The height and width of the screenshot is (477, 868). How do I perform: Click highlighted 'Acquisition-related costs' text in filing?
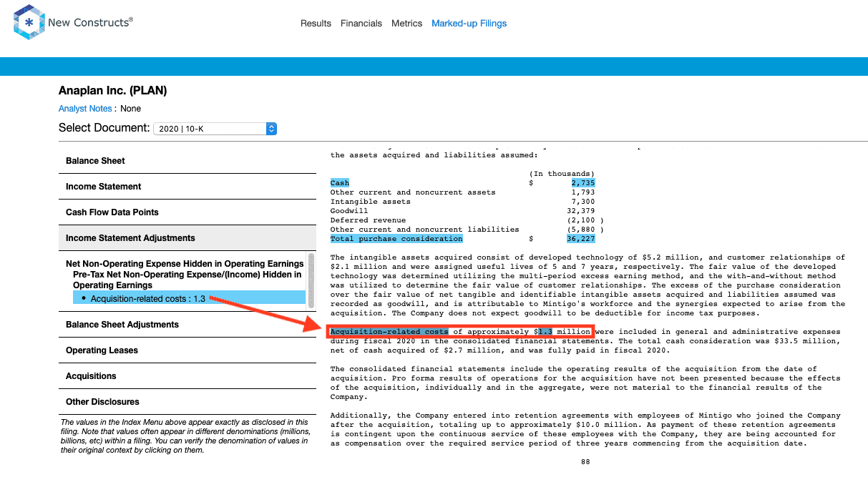click(389, 332)
